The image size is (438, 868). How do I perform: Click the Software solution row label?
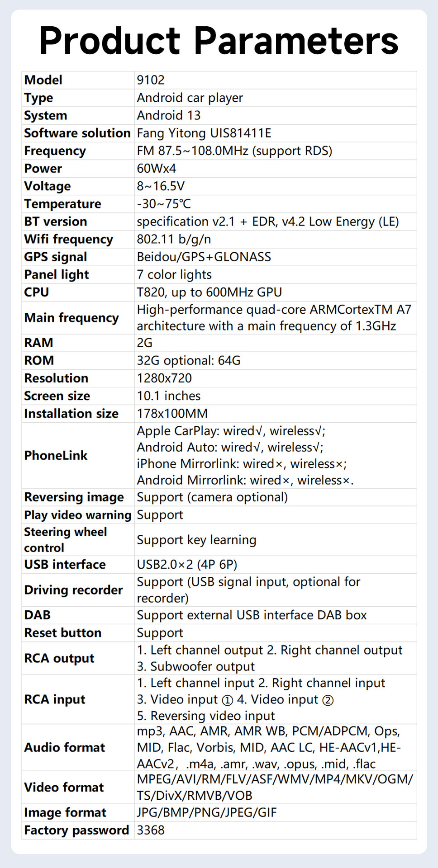point(77,133)
